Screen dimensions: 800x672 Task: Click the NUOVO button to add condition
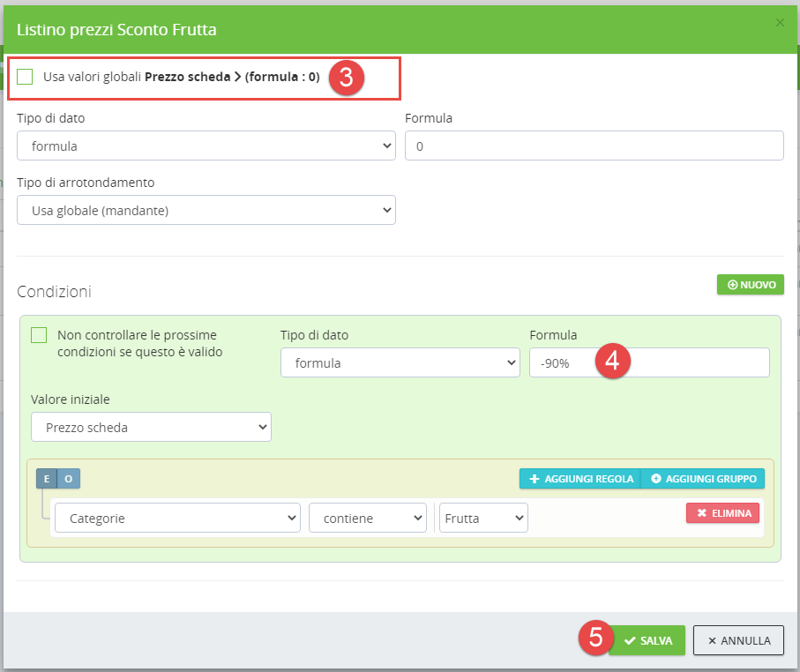pyautogui.click(x=750, y=285)
